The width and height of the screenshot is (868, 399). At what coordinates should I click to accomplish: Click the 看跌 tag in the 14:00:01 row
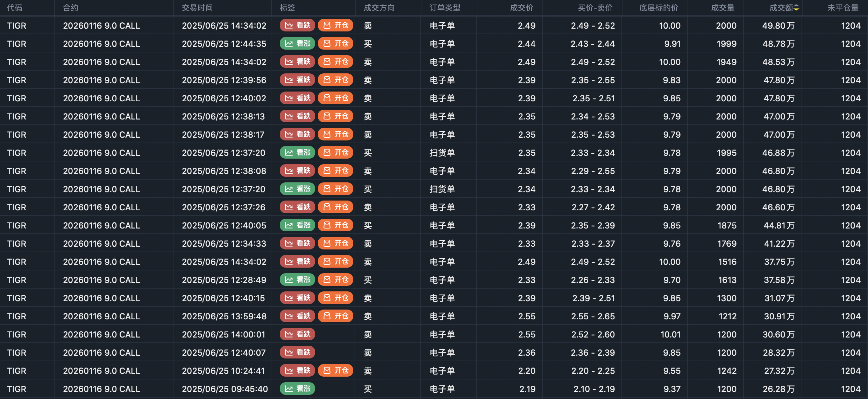298,334
